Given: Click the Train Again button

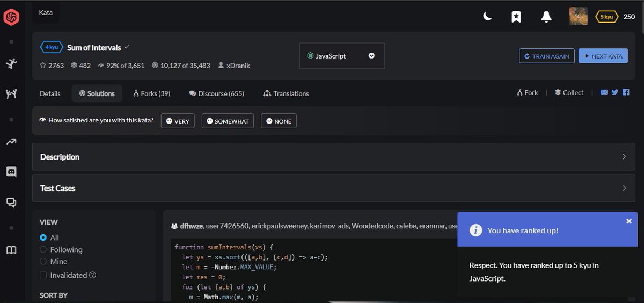Looking at the screenshot, I should tap(547, 56).
